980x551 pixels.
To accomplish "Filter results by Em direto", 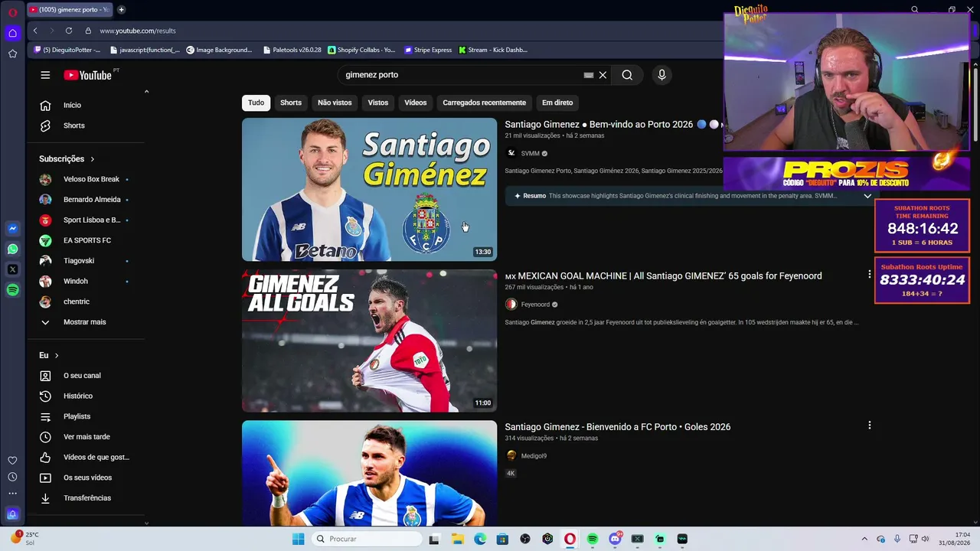I will (x=557, y=103).
